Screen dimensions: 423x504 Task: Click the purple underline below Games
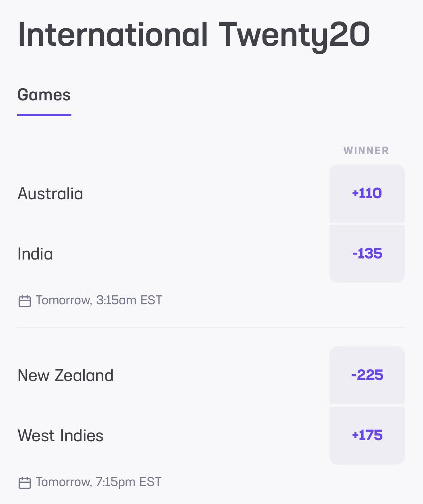pos(44,115)
